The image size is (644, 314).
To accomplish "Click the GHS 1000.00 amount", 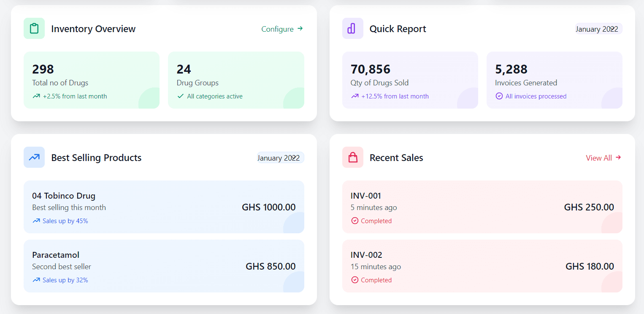I will pyautogui.click(x=269, y=207).
